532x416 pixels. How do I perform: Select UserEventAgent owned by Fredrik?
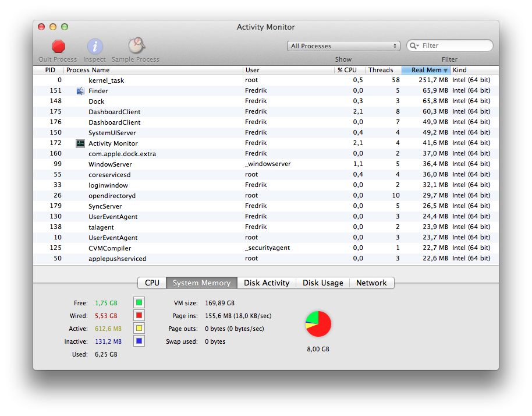(x=266, y=217)
